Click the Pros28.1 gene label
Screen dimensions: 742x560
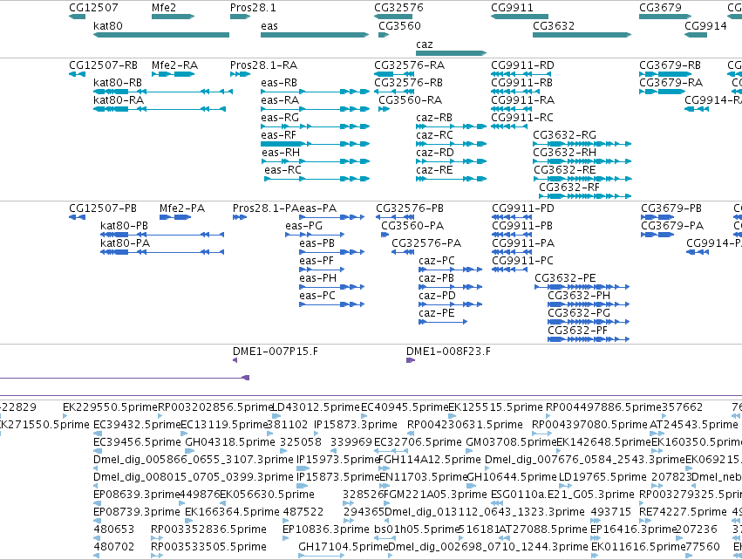[253, 8]
